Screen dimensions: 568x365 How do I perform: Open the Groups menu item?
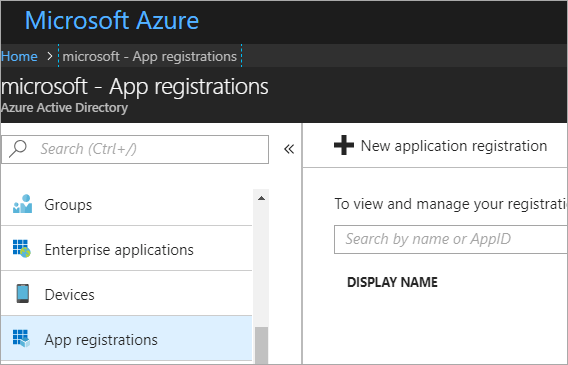pyautogui.click(x=126, y=204)
